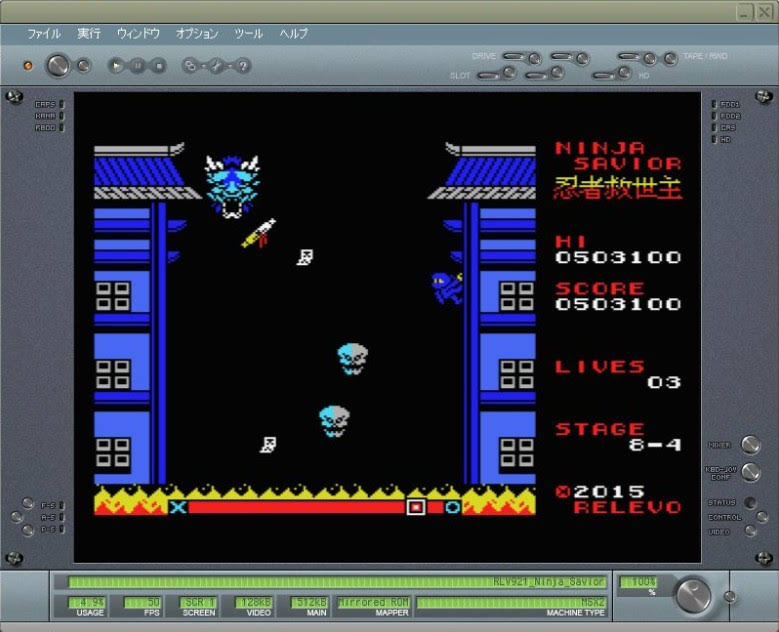Click the SCR 1 SCREEN readout
Screen dimensions: 779x632
click(198, 602)
